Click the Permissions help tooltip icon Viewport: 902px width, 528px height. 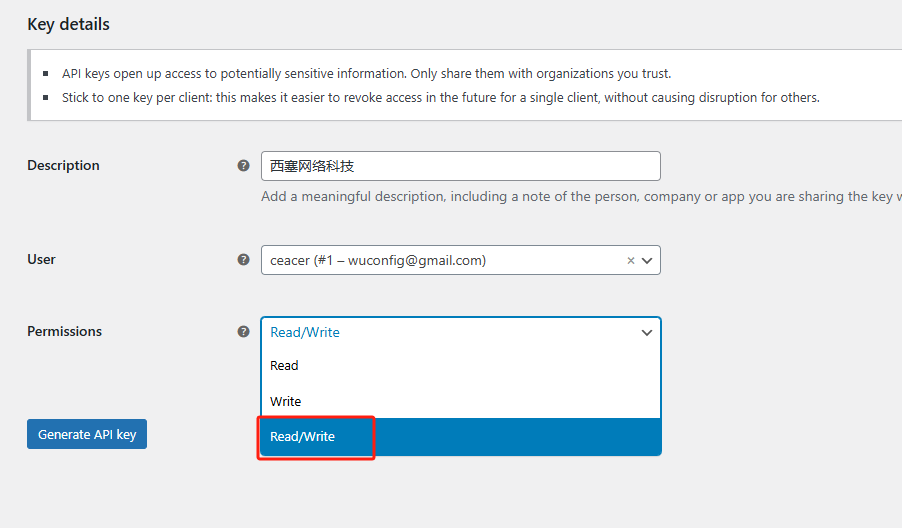243,331
